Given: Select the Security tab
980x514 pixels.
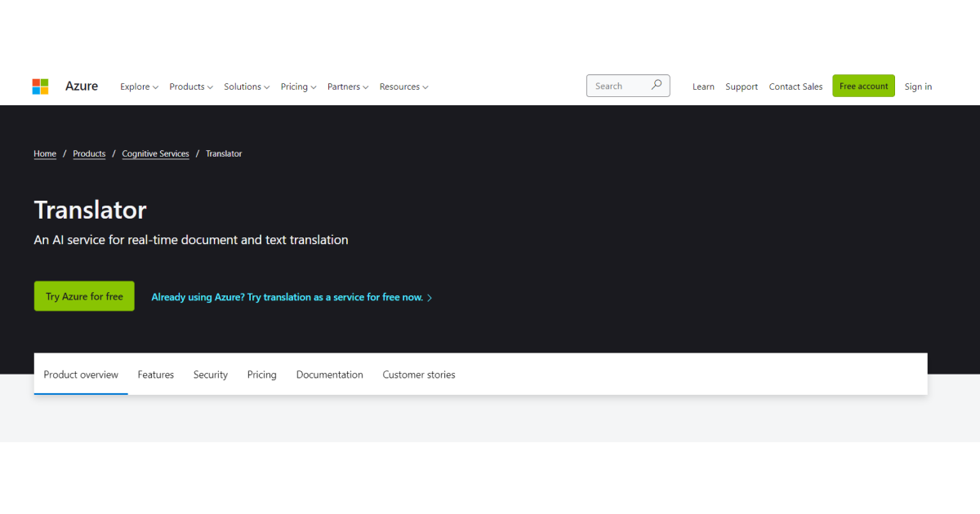Looking at the screenshot, I should 210,374.
